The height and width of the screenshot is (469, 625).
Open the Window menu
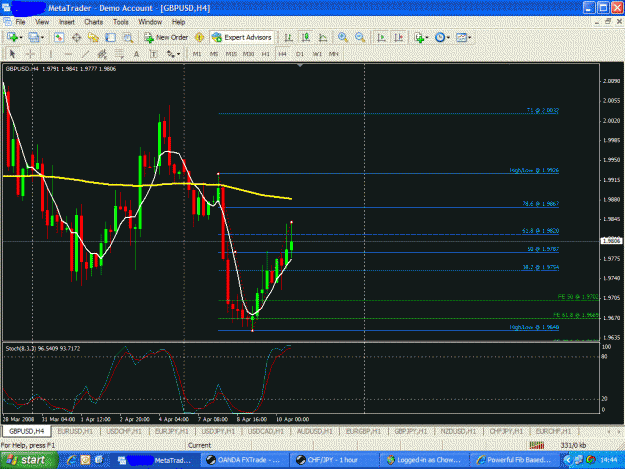pyautogui.click(x=150, y=22)
